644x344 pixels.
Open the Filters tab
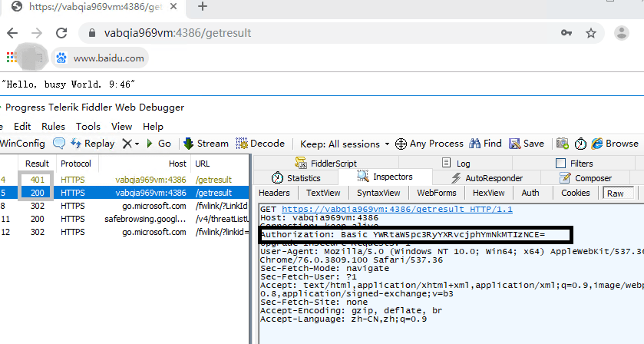tap(574, 163)
